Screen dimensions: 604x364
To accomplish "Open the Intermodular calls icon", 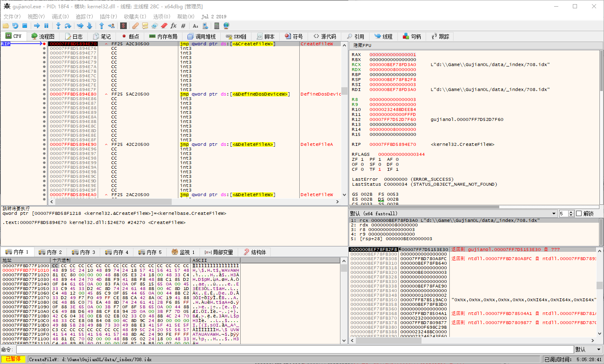I will click(205, 26).
